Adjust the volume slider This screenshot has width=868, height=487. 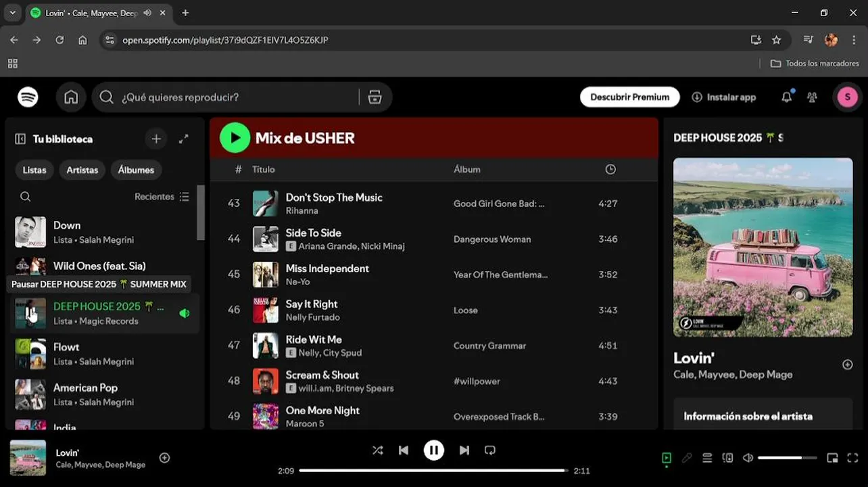click(787, 458)
